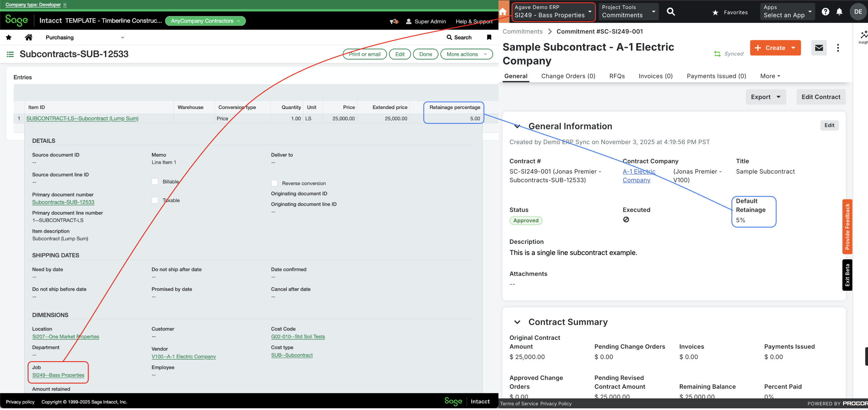Click the Edit Contract button
Viewport: 868px width, 410px height.
pos(821,97)
